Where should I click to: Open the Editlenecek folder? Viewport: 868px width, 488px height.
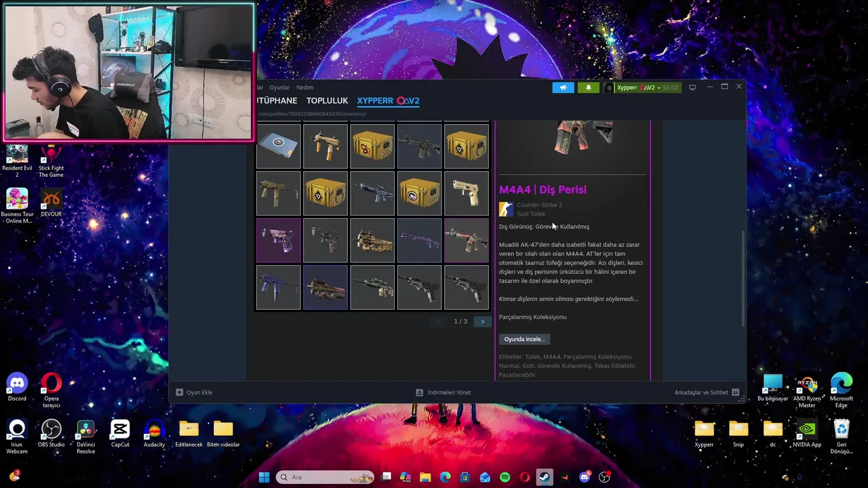coord(189,434)
